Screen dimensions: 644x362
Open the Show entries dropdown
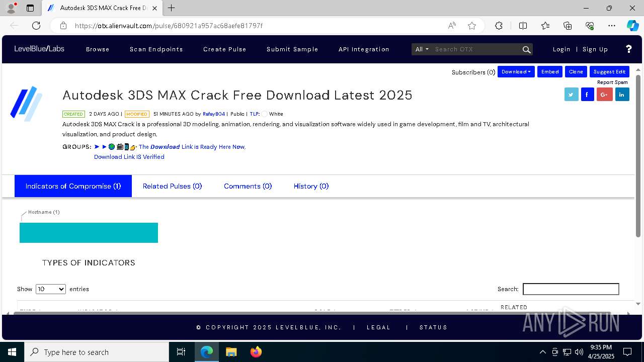pyautogui.click(x=51, y=289)
